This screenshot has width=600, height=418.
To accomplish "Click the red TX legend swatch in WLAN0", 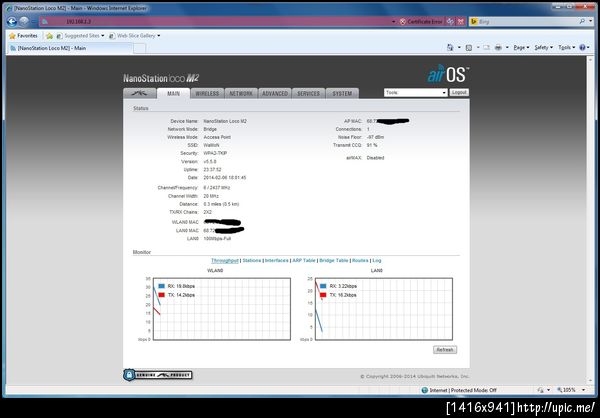I will (x=161, y=295).
